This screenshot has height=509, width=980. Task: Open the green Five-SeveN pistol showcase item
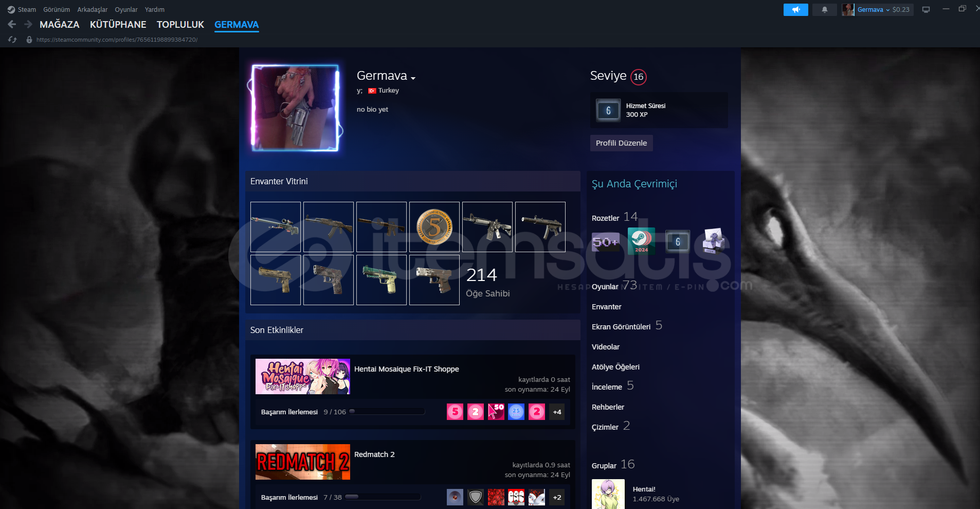pos(382,280)
